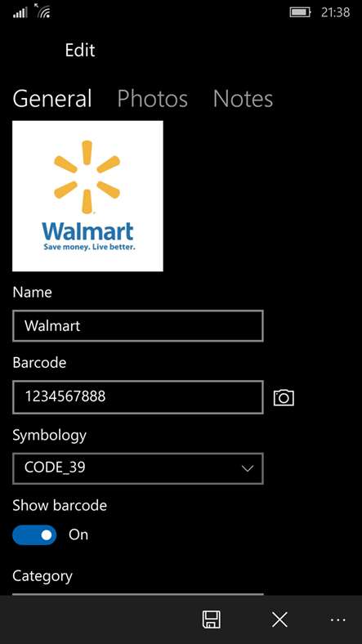The height and width of the screenshot is (644, 362).
Task: Tap the clock showing 21:38
Action: (x=335, y=12)
